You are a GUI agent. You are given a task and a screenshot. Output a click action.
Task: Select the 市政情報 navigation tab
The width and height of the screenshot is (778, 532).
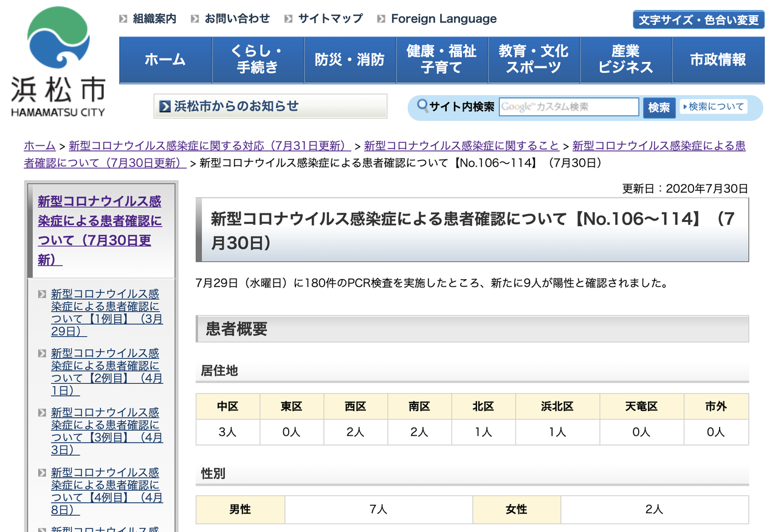point(718,60)
